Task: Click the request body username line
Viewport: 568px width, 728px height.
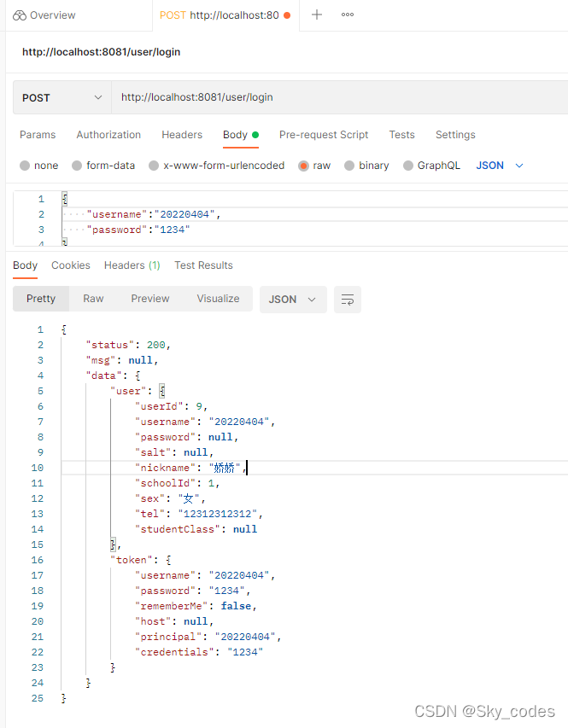Action: coord(154,214)
